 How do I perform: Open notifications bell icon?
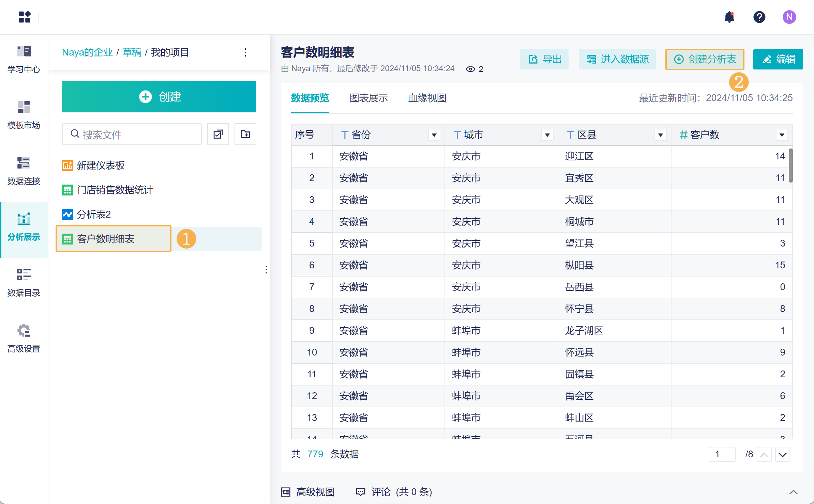click(729, 17)
